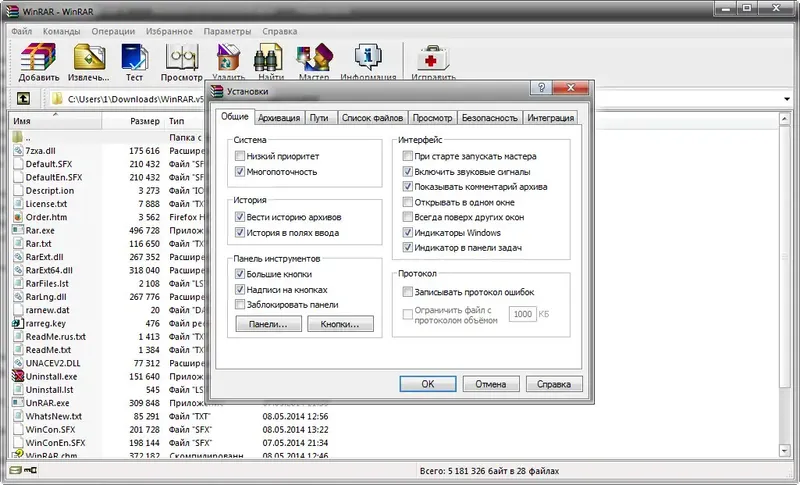
Task: Check При старте запускать мастера
Action: click(408, 156)
